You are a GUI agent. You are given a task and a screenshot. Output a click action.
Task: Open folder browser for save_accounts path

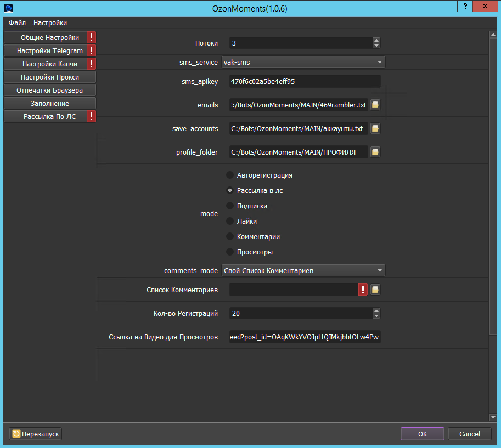coord(375,128)
